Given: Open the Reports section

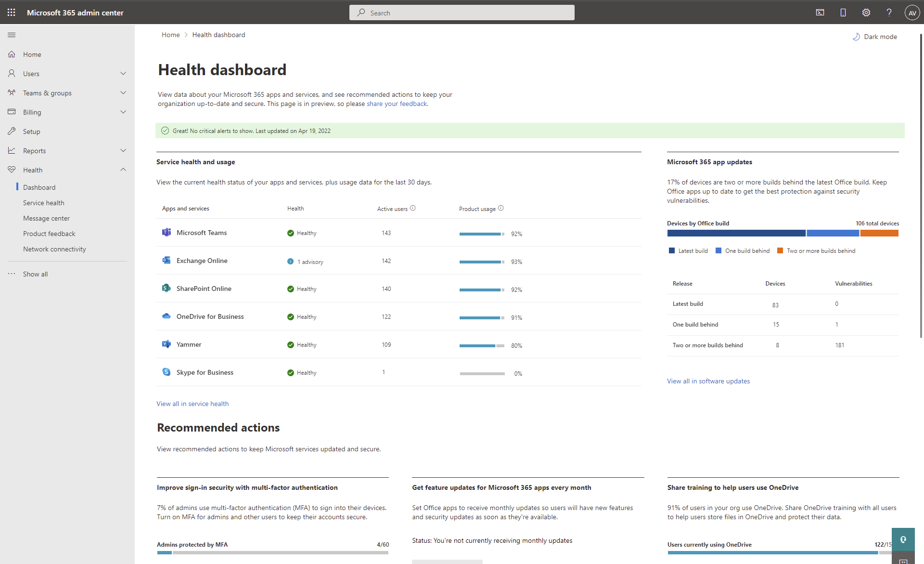Looking at the screenshot, I should [x=34, y=151].
